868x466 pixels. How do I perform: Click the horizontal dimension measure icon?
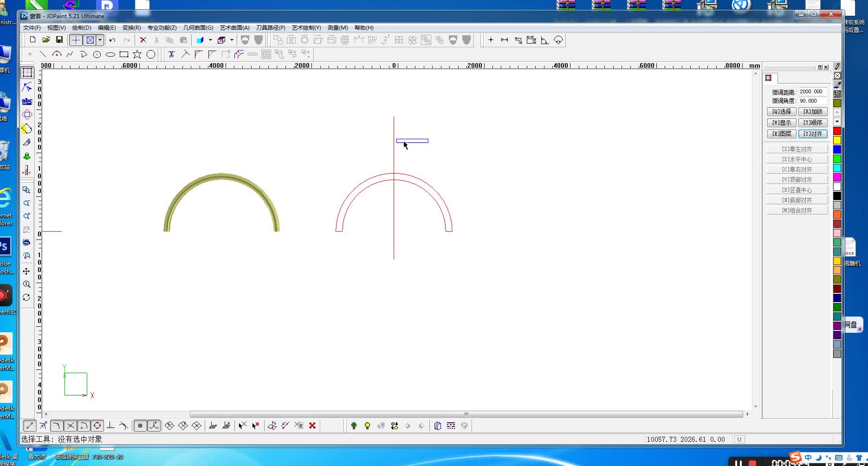pos(505,40)
